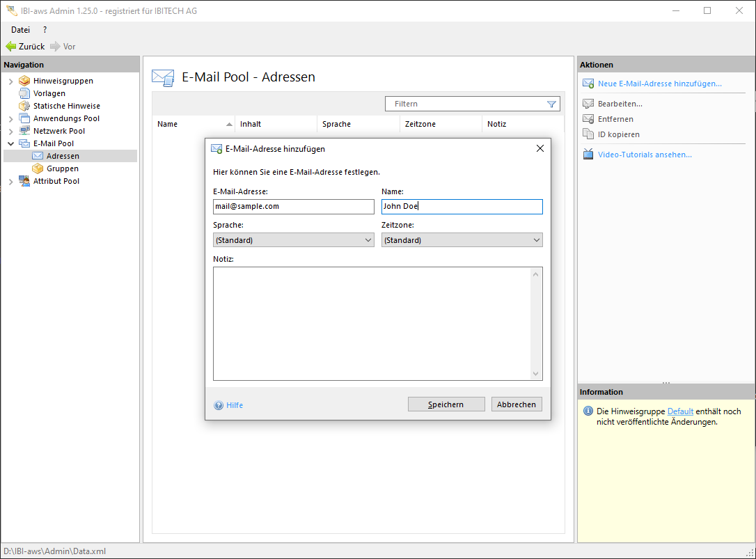Open the Default Hinweisgruppe link
This screenshot has width=756, height=559.
click(680, 411)
